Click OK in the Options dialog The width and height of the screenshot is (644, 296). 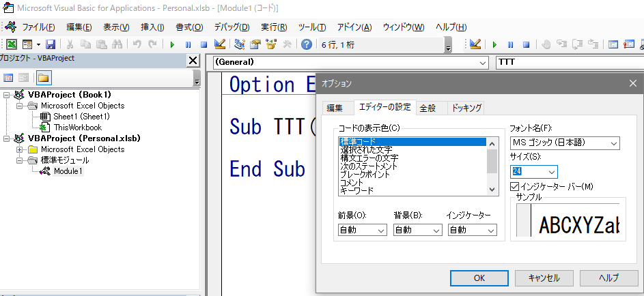(479, 278)
